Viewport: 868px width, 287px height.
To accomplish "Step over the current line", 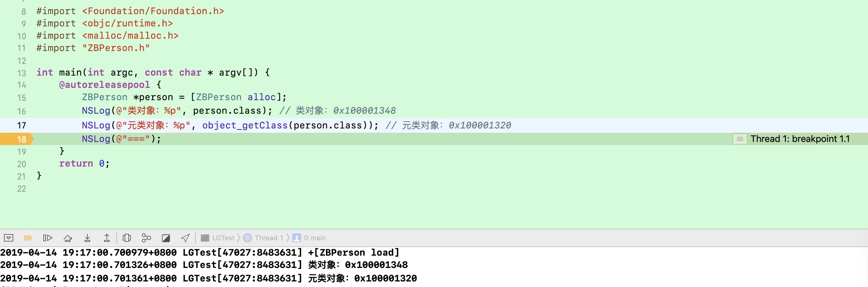I will (68, 238).
